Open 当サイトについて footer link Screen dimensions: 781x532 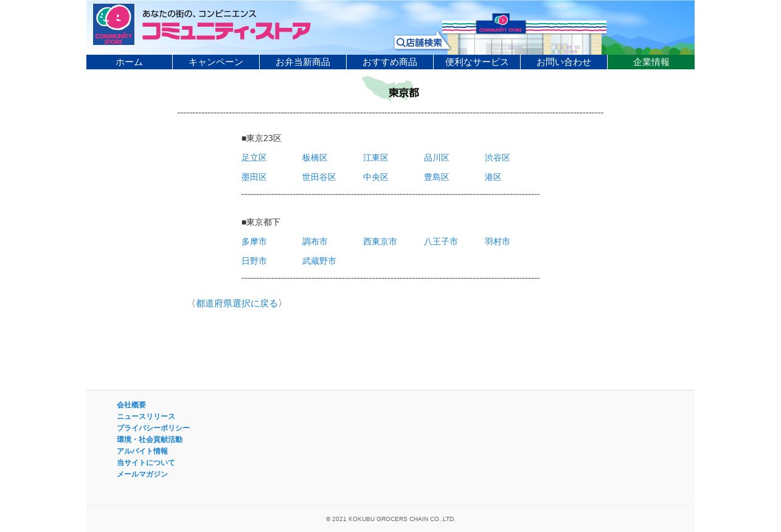coord(146,463)
